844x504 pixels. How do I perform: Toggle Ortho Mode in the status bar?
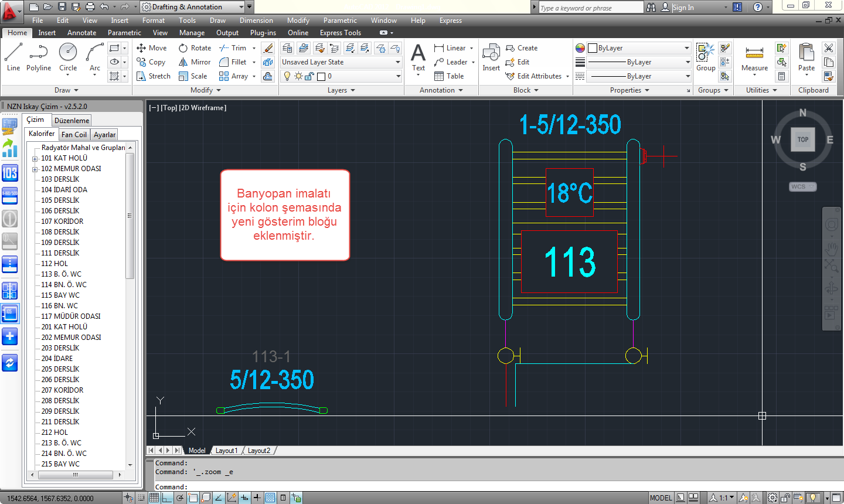pos(167,498)
